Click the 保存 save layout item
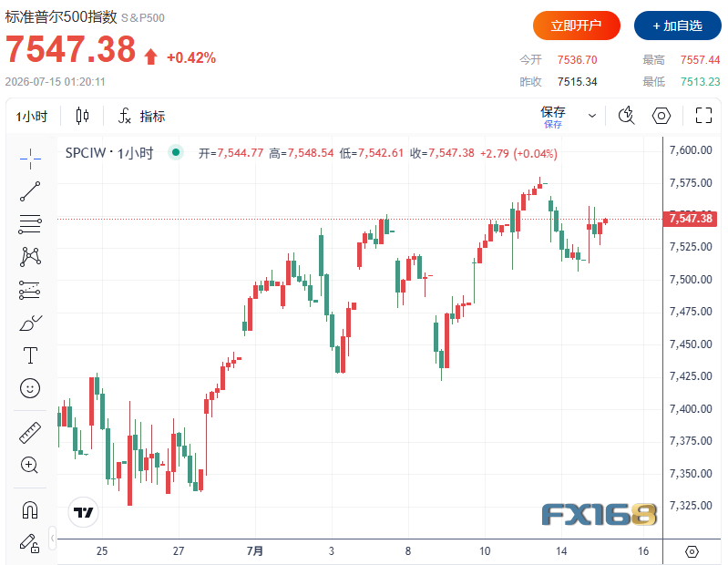 click(x=552, y=117)
